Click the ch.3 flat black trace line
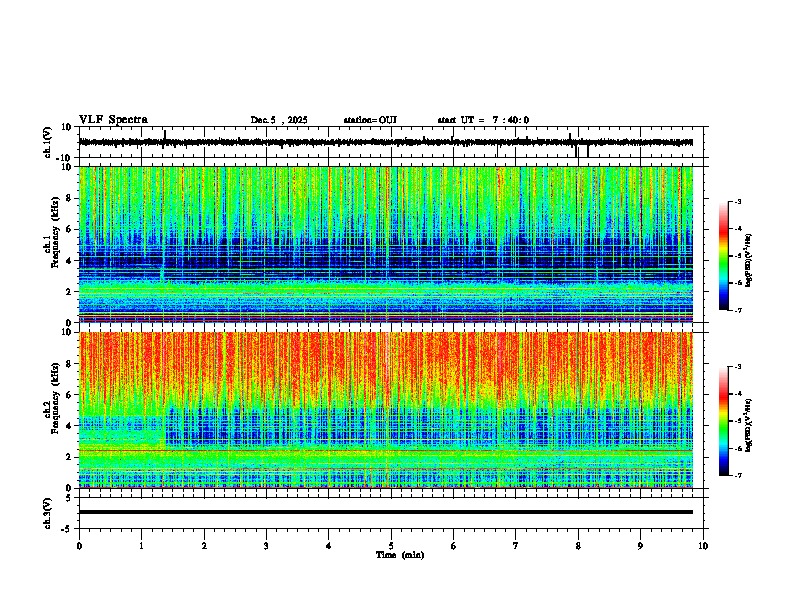The image size is (792, 612). 386,512
